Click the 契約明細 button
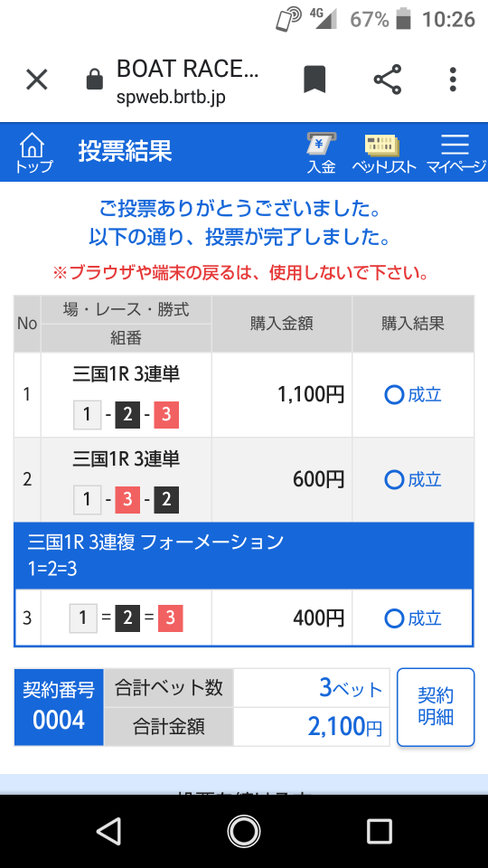 (x=436, y=707)
